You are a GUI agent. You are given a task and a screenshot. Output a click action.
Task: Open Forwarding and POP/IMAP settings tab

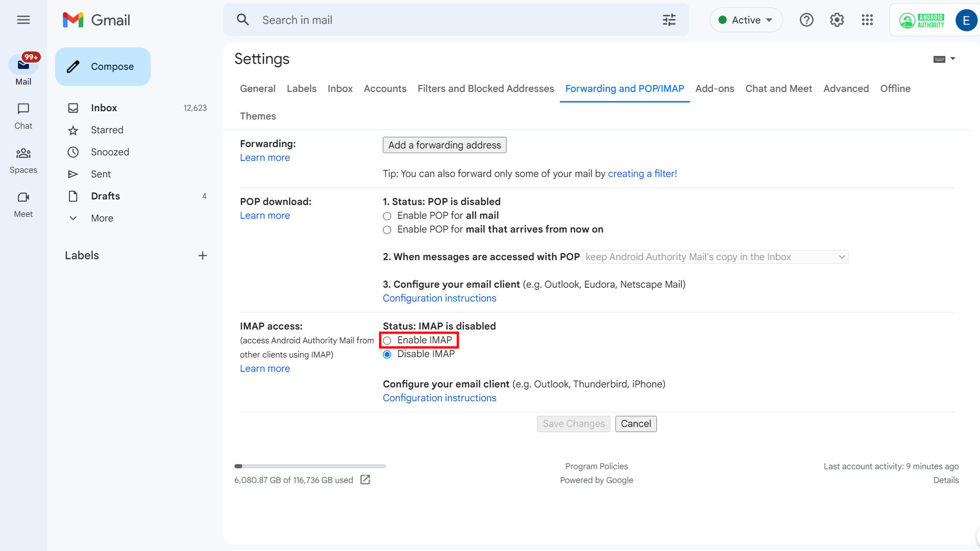(x=625, y=88)
